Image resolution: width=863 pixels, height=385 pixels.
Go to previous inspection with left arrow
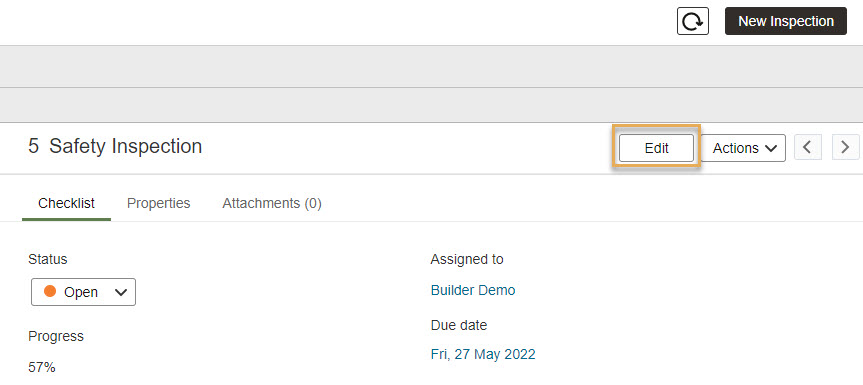[x=808, y=147]
